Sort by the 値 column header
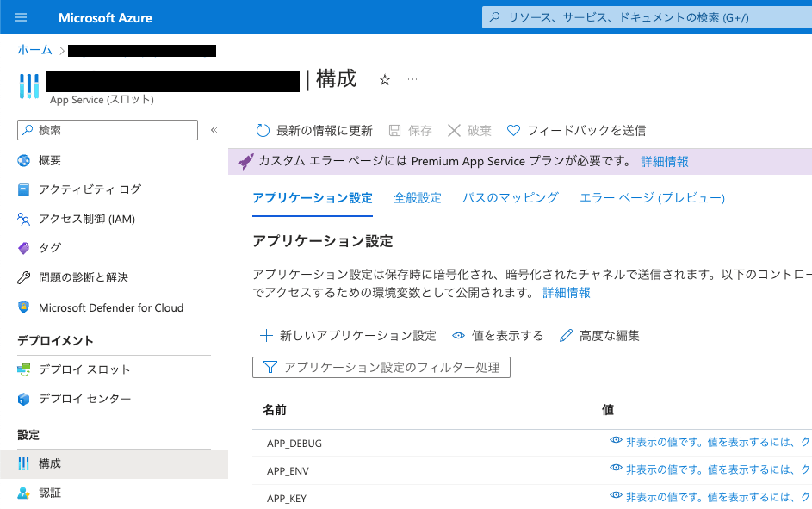This screenshot has width=812, height=509. pyautogui.click(x=607, y=410)
